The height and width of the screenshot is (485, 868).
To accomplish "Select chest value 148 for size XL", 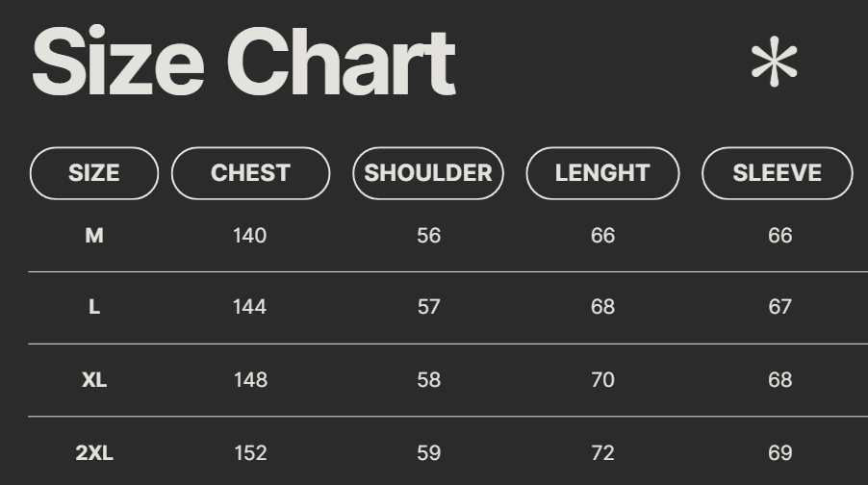I will (x=250, y=379).
